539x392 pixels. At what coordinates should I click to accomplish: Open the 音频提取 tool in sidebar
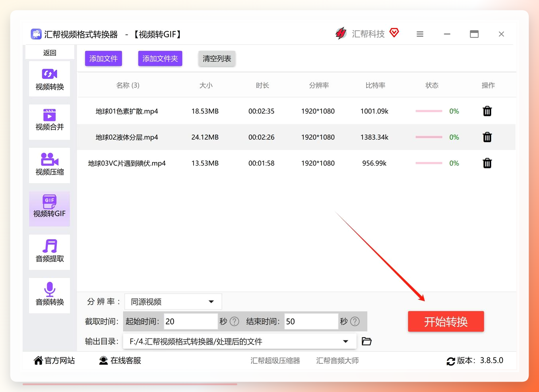click(x=49, y=252)
